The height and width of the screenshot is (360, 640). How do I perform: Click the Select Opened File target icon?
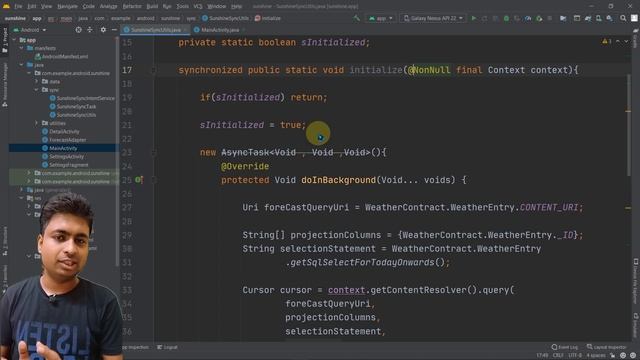point(78,30)
